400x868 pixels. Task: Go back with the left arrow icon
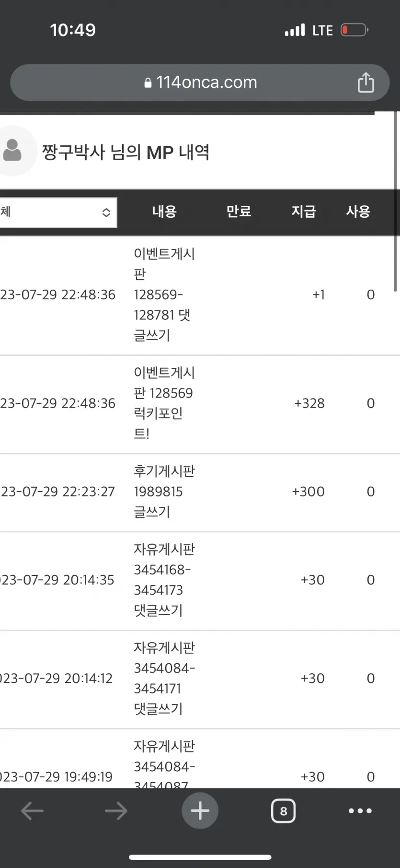click(x=32, y=811)
